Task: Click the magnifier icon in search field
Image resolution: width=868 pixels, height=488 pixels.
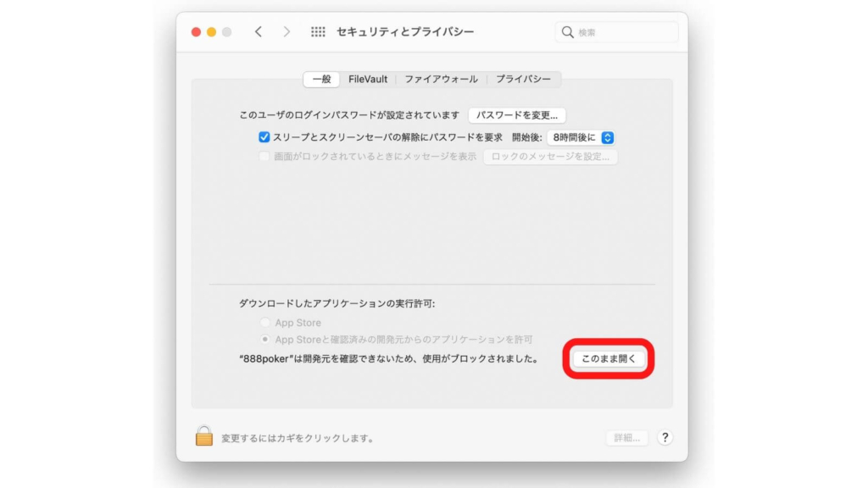Action: coord(567,33)
